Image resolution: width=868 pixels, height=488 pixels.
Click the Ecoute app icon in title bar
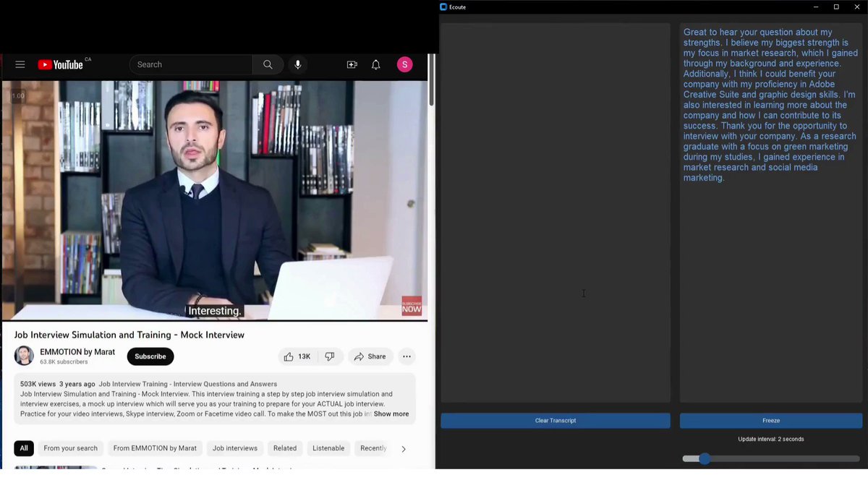pos(444,7)
